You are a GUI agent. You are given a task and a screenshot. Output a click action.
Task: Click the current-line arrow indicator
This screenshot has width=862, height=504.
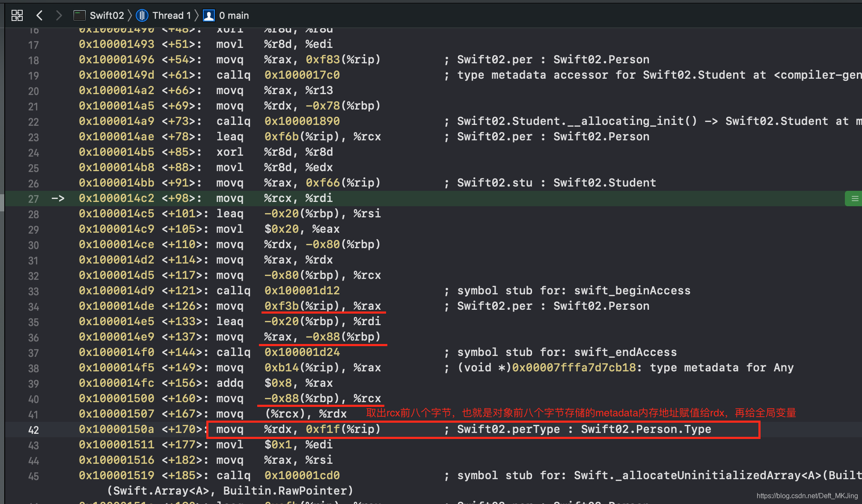pos(58,198)
